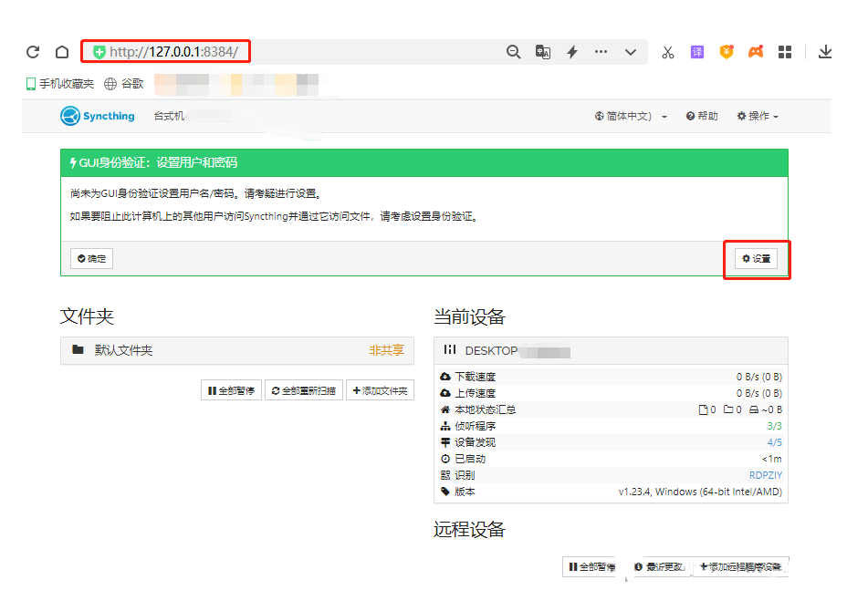Viewport: 868px width, 601px height.
Task: Click the download speed cloud icon
Action: [444, 376]
